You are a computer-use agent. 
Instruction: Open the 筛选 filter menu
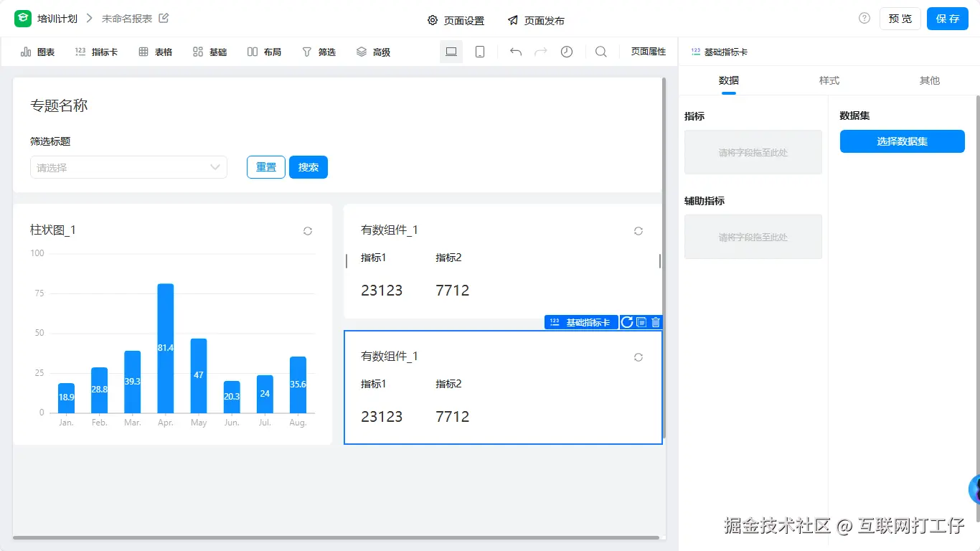(x=319, y=52)
